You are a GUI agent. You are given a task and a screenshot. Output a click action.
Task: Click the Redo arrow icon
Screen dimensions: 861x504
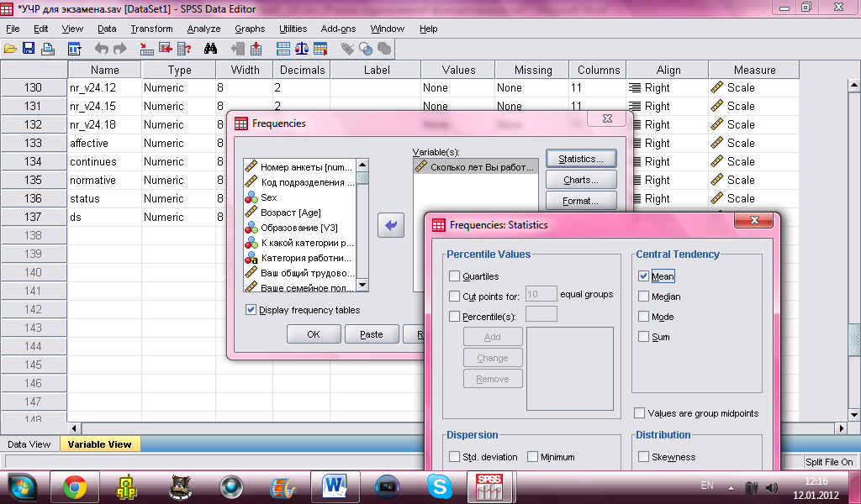coord(119,49)
